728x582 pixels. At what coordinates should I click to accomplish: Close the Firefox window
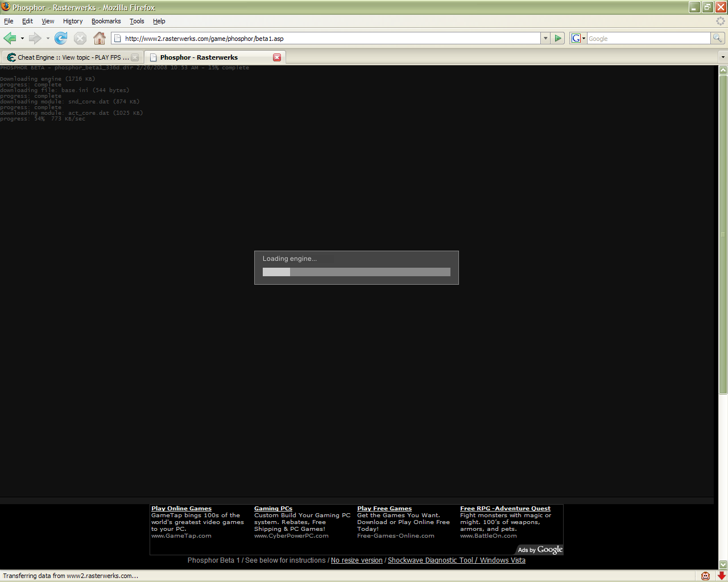(721, 7)
